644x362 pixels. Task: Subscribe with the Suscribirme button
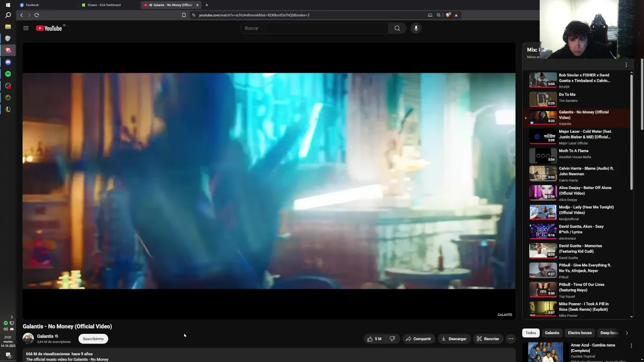(93, 339)
